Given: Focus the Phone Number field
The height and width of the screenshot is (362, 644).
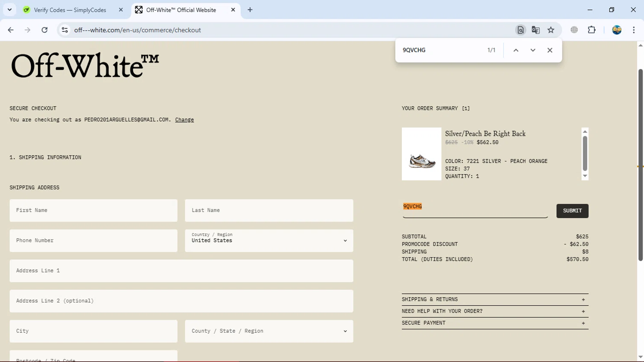Looking at the screenshot, I should click(94, 240).
